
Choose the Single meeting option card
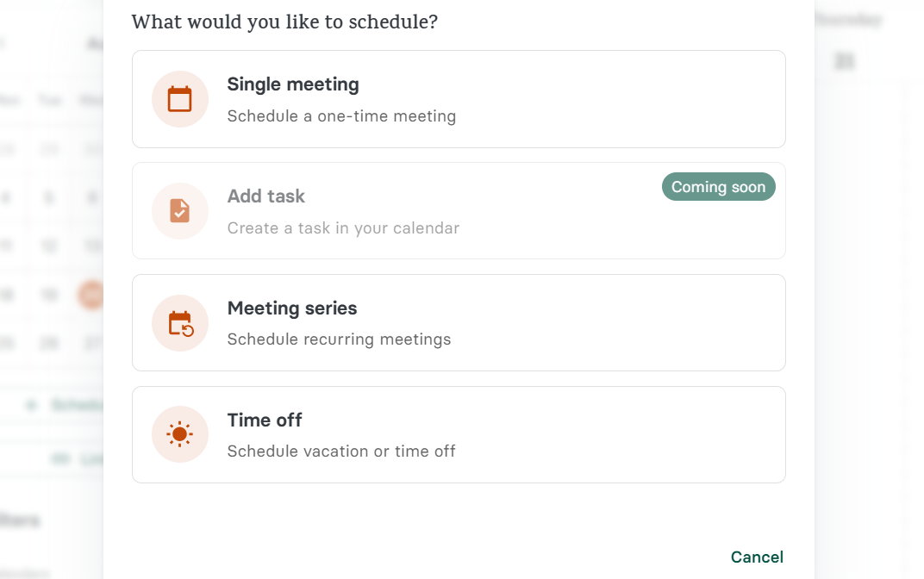click(x=458, y=98)
